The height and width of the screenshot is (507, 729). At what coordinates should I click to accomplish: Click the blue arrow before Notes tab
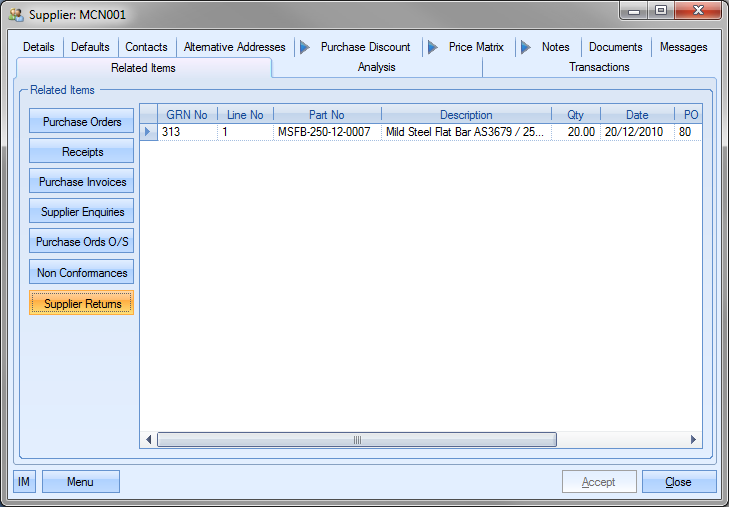[x=525, y=47]
